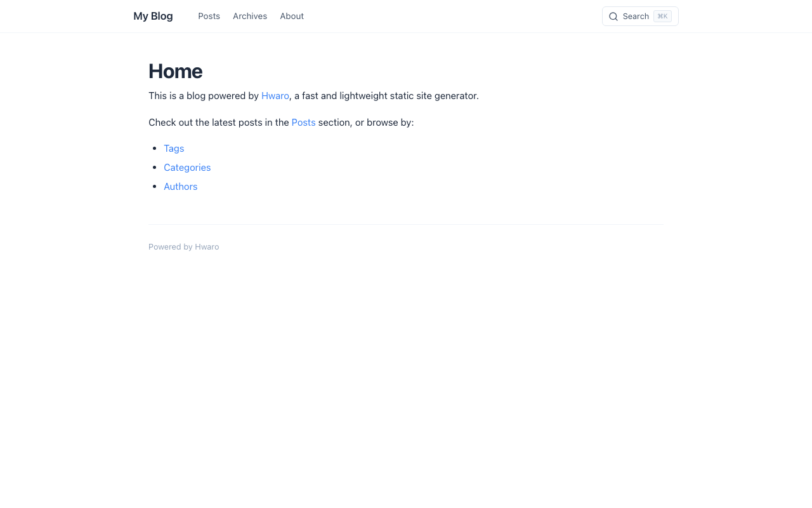Navigate to the About page
The image size is (812, 508).
click(292, 16)
